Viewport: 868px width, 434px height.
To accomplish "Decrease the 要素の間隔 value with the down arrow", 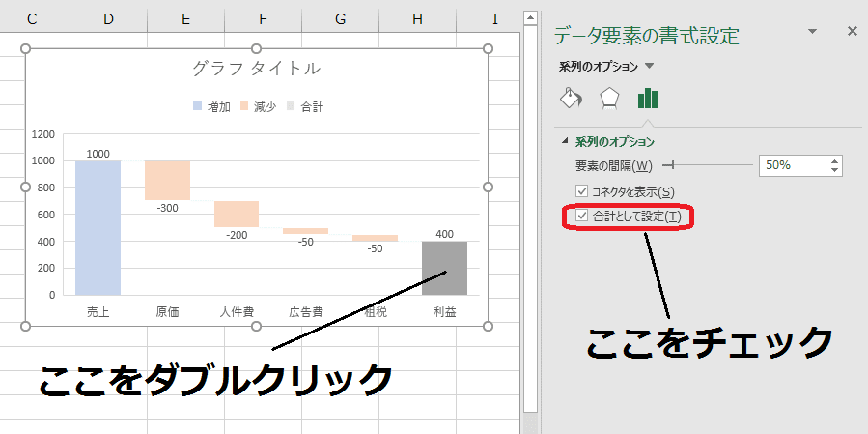I will coord(835,169).
